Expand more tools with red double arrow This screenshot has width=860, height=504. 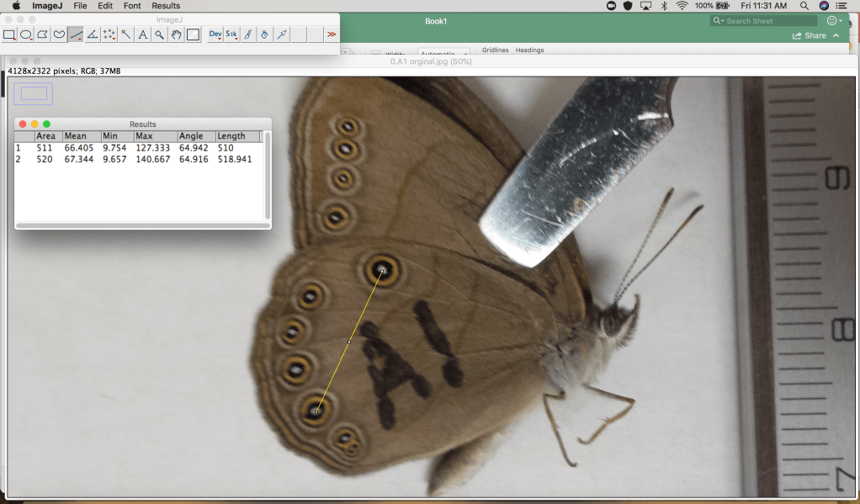[332, 34]
